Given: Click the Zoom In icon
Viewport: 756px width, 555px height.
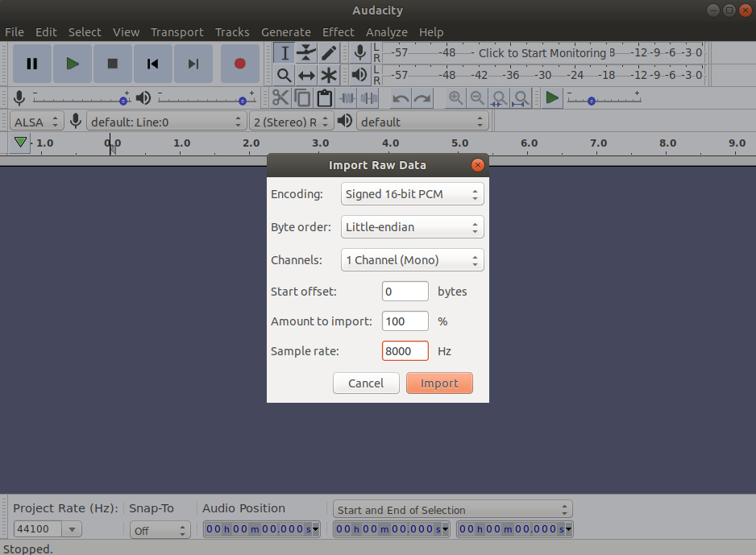Looking at the screenshot, I should point(455,98).
